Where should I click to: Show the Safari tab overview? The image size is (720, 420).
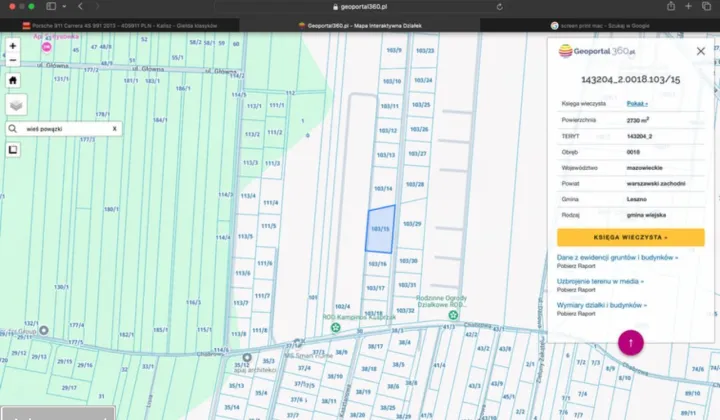[708, 6]
